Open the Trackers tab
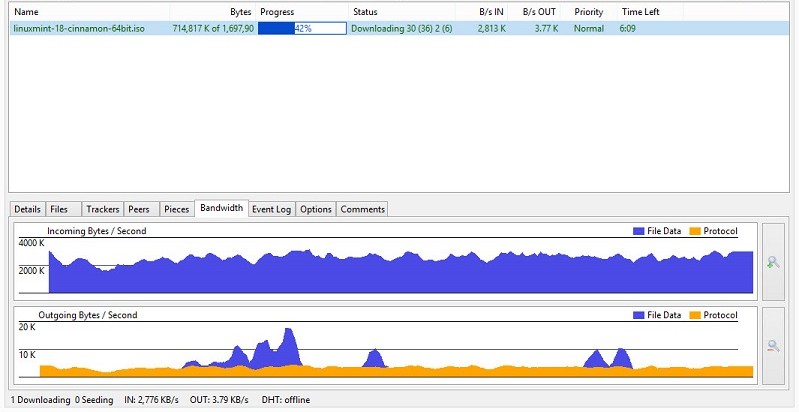 tap(102, 209)
